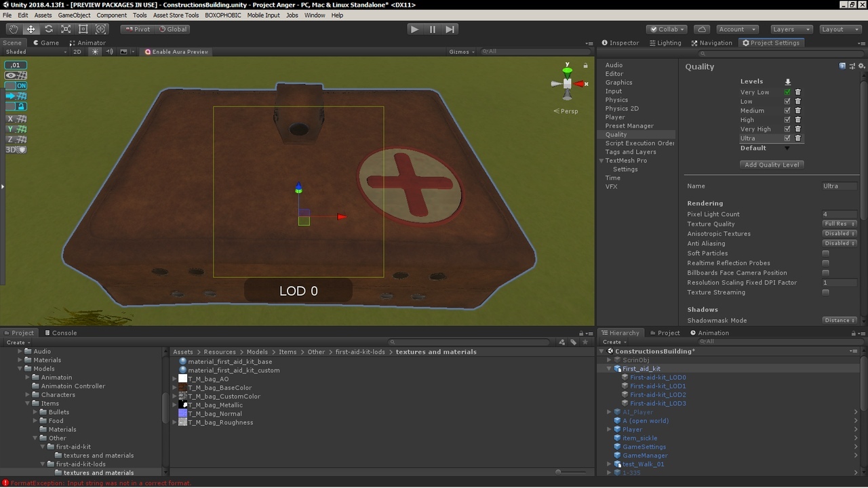Click the Step frame button
Screen dimensions: 868x488
[450, 29]
